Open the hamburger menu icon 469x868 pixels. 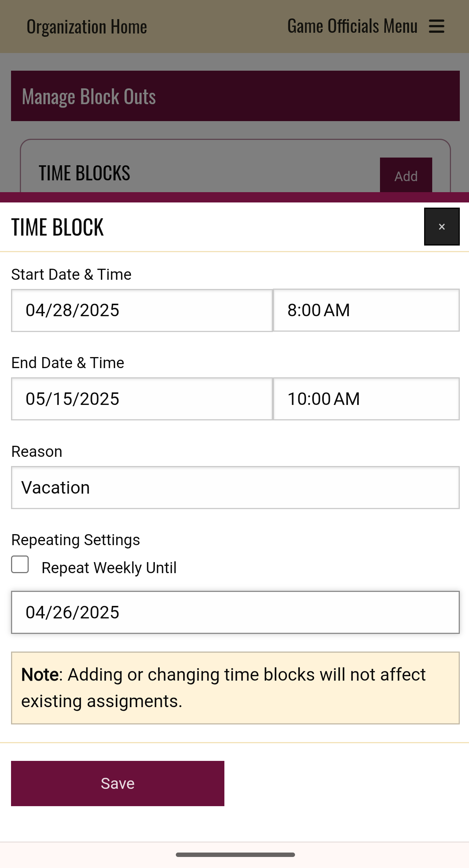click(437, 27)
